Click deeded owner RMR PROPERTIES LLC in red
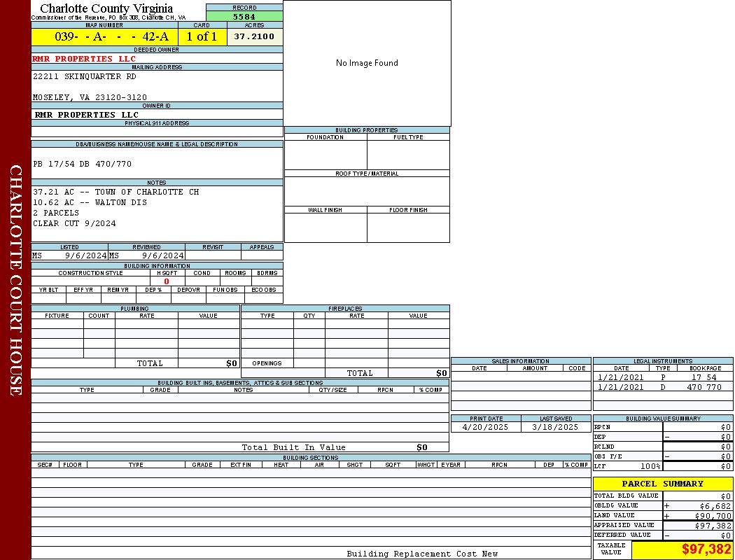The height and width of the screenshot is (560, 735). tap(84, 59)
